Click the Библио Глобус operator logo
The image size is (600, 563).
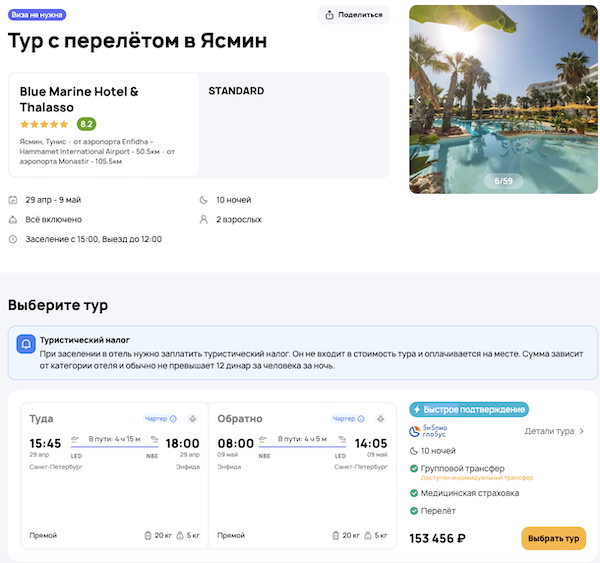[431, 431]
